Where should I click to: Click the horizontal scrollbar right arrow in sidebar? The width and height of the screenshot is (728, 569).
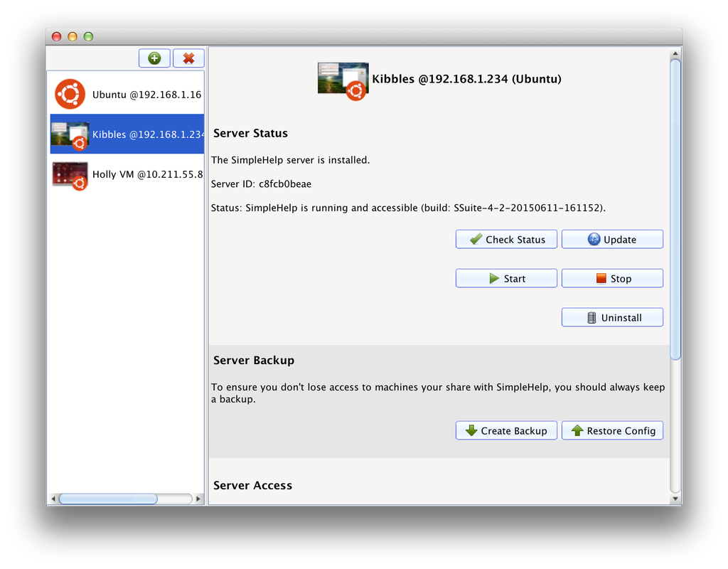coord(198,499)
